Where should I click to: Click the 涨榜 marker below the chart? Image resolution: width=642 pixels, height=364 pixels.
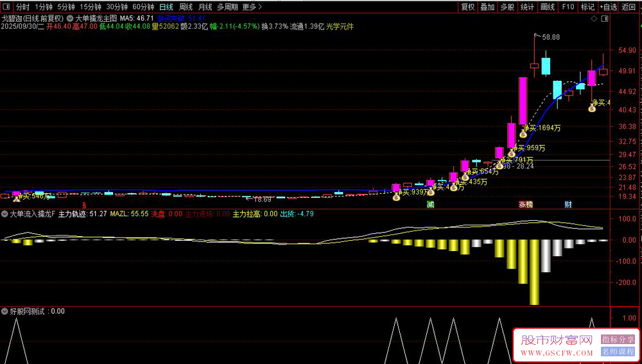pyautogui.click(x=525, y=204)
